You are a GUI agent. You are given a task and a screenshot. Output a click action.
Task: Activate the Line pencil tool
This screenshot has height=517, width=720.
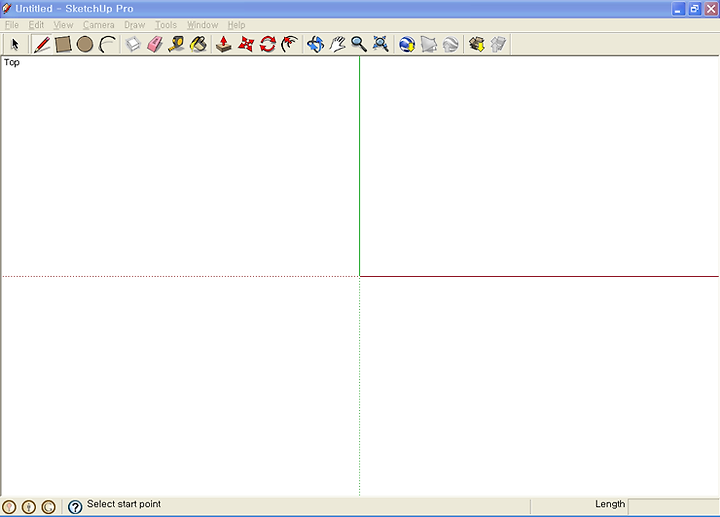coord(42,45)
